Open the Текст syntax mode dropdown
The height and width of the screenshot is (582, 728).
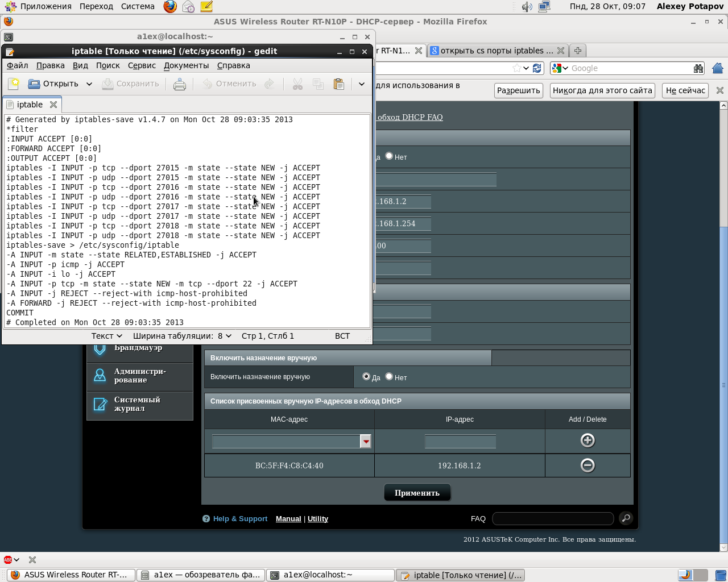(107, 336)
